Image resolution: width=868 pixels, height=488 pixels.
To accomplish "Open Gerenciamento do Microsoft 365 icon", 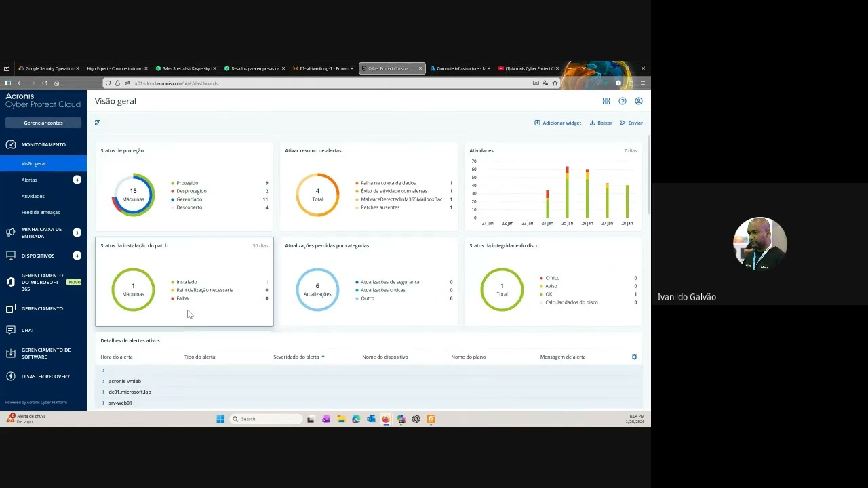I will (10, 282).
